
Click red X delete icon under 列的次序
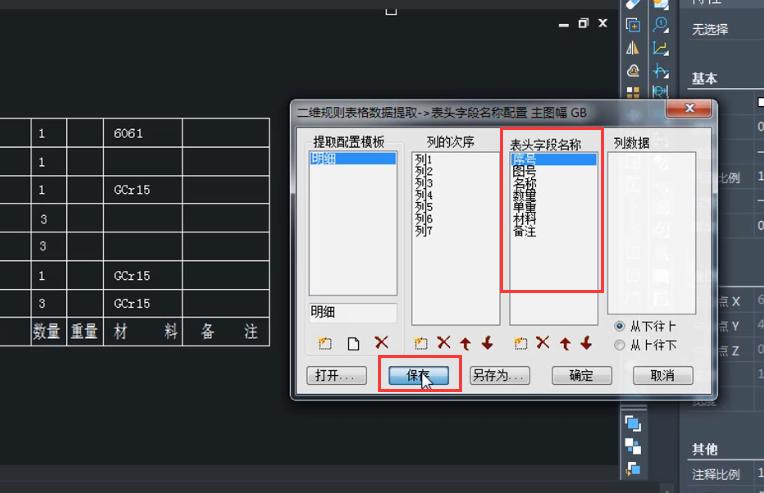443,342
